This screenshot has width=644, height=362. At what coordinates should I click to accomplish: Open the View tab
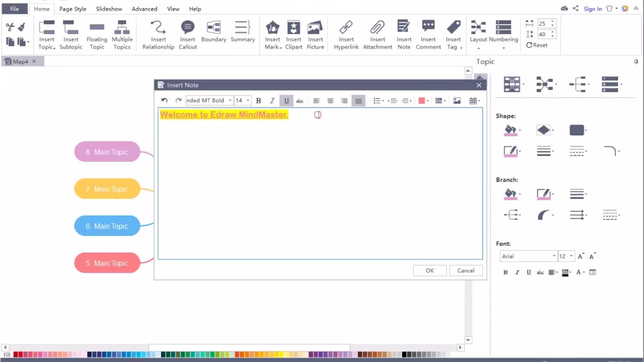tap(173, 9)
